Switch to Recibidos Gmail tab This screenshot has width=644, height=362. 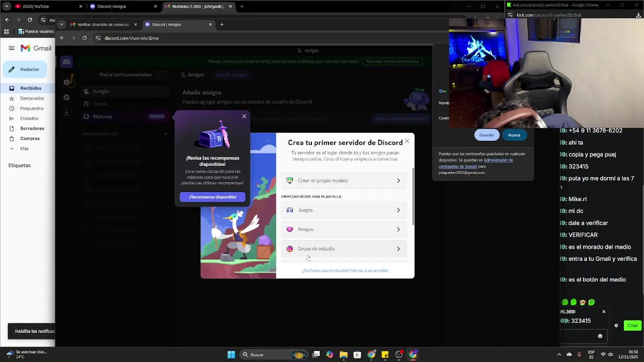click(x=198, y=7)
